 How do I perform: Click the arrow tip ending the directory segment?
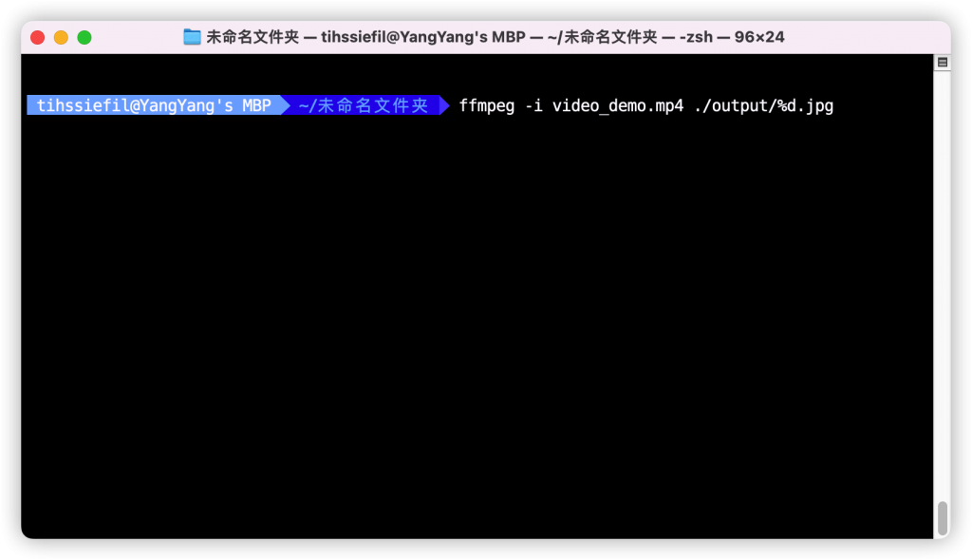pos(444,105)
